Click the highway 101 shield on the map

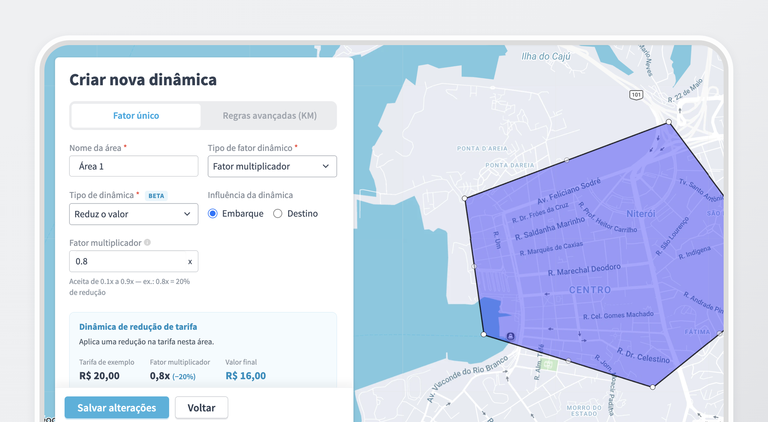(636, 94)
